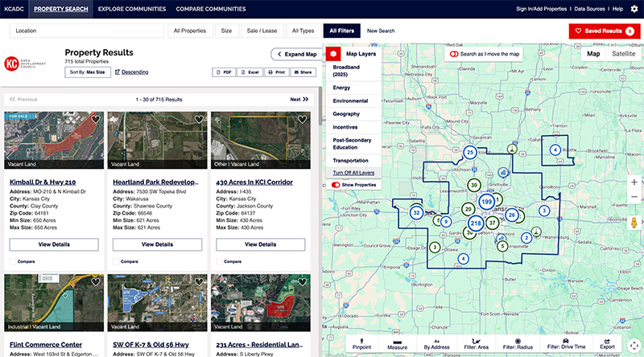This screenshot has height=357, width=644.
Task: Click the cluster marker labeled 25
Action: 470,152
